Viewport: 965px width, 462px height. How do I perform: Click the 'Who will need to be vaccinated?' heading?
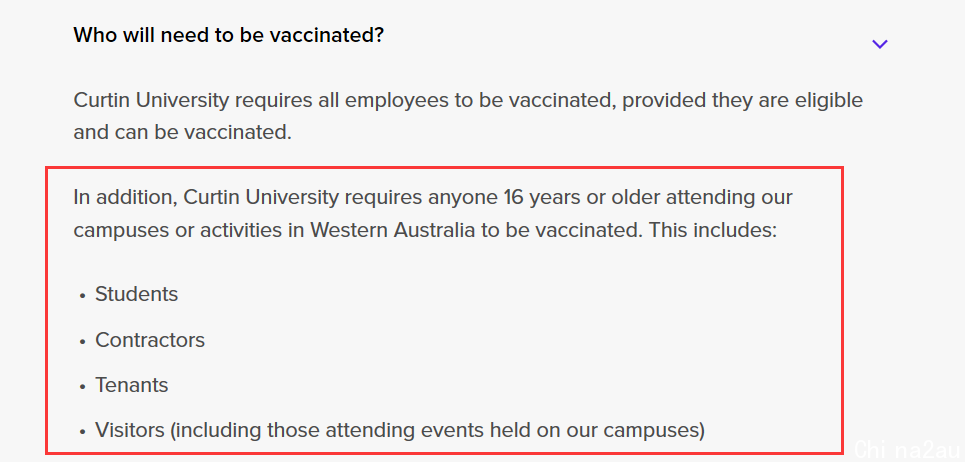coord(228,35)
